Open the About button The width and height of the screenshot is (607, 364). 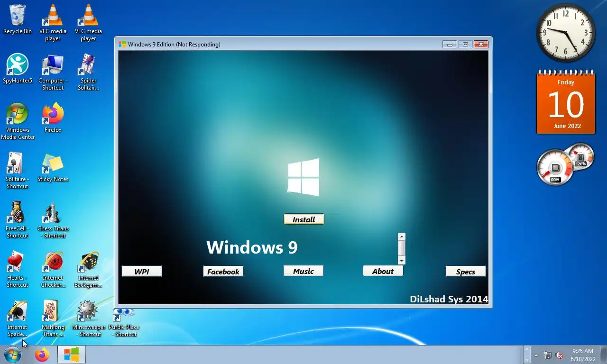[x=383, y=271]
